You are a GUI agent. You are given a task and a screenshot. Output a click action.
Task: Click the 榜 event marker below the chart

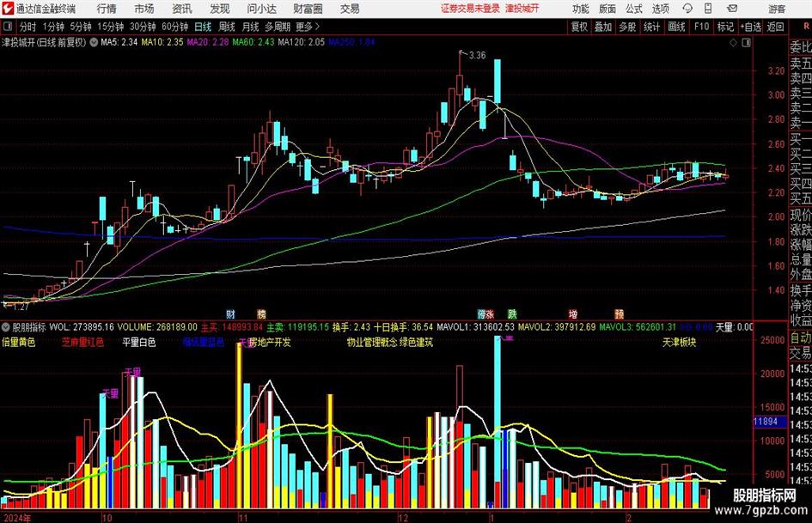[x=261, y=313]
